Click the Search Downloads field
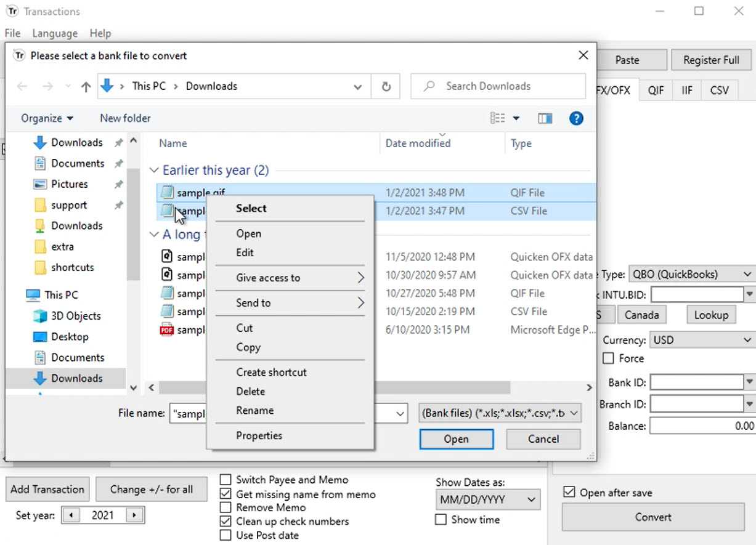The width and height of the screenshot is (756, 545). tap(498, 86)
